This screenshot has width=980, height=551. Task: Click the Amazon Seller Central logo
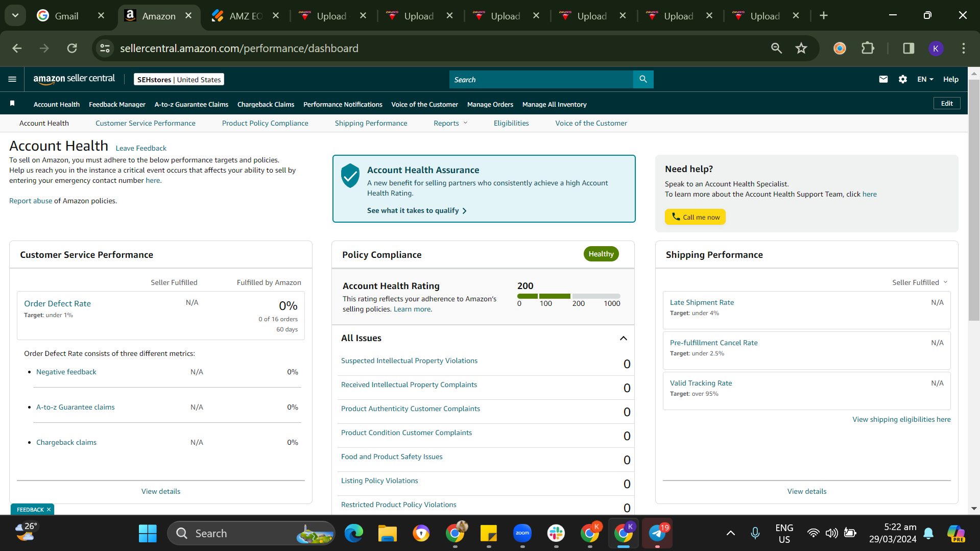pyautogui.click(x=74, y=79)
